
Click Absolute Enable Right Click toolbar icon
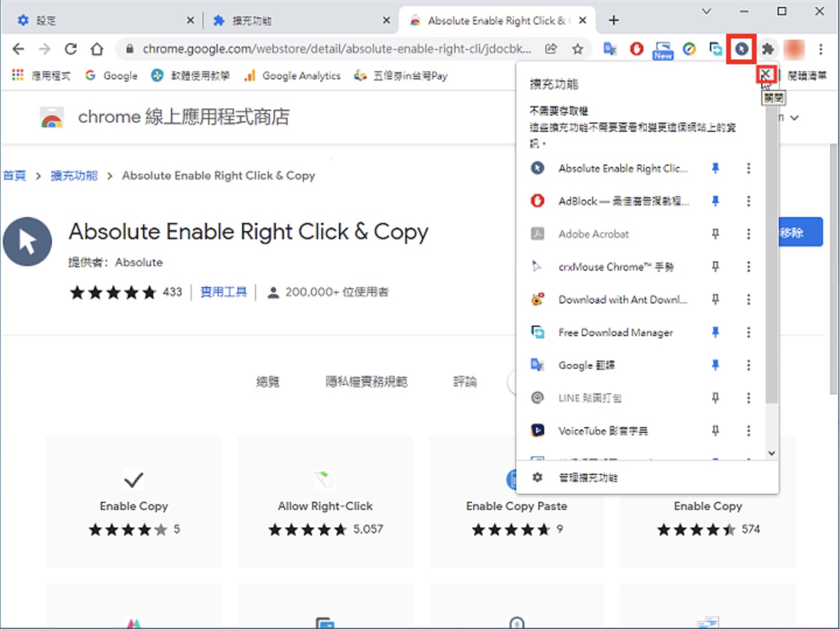click(741, 49)
